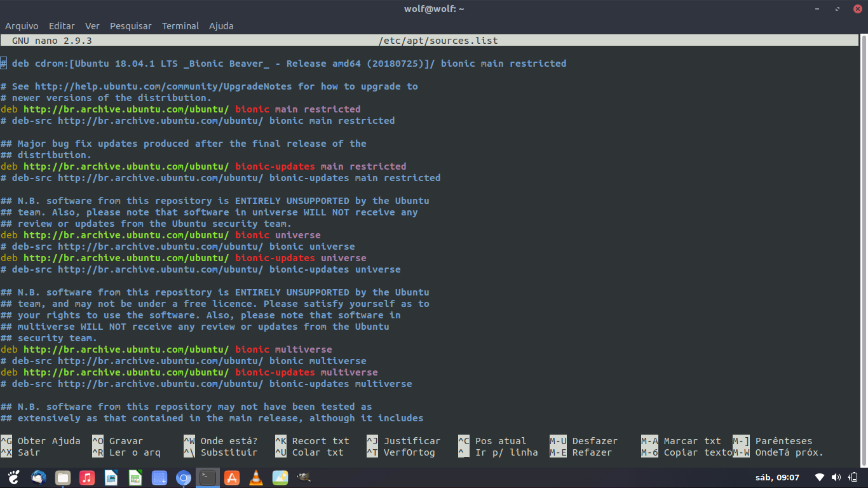Open the Wi-Fi status menu
Image resolution: width=868 pixels, height=488 pixels.
[x=820, y=477]
